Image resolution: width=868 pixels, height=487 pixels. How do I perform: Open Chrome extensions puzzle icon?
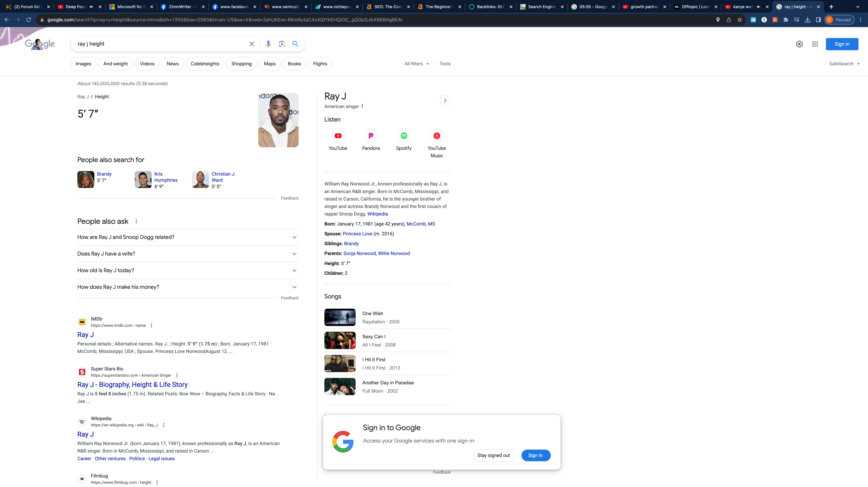786,20
